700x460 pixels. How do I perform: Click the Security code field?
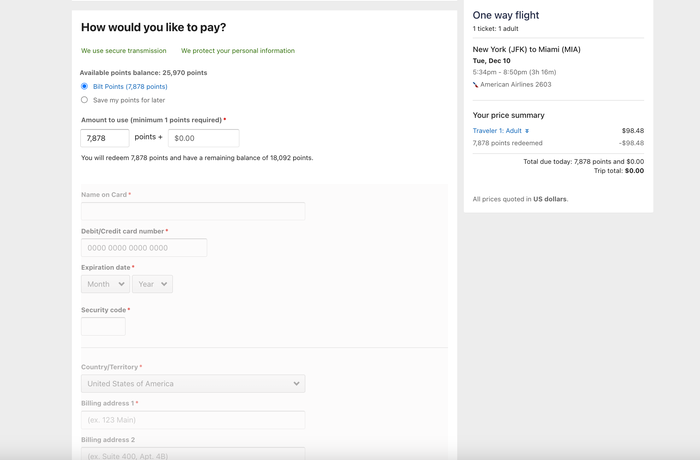[103, 326]
